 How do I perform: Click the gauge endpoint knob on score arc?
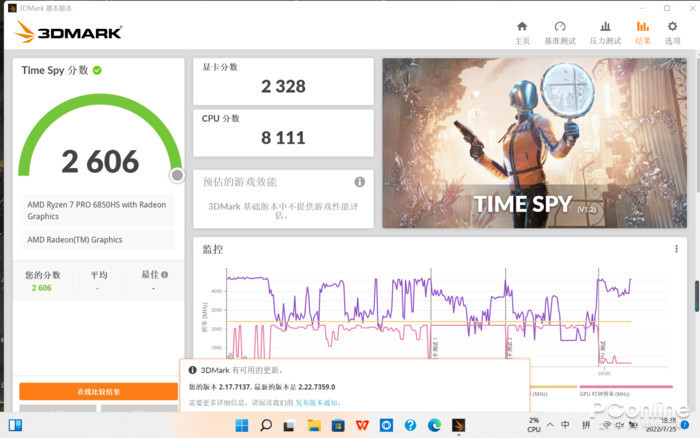[177, 175]
